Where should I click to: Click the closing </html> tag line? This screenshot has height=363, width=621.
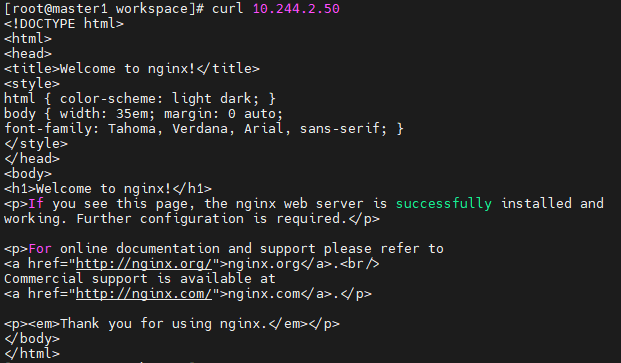(32, 354)
